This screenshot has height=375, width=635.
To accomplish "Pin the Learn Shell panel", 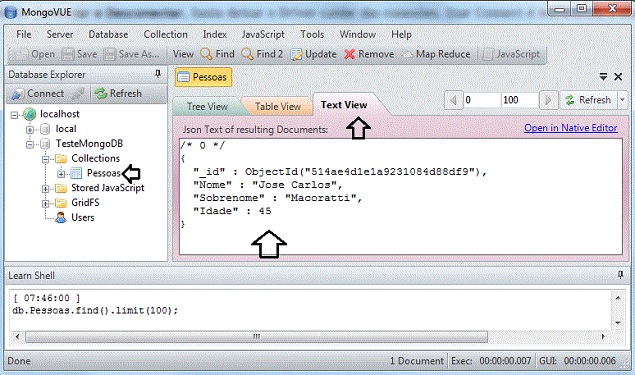I will coord(620,275).
